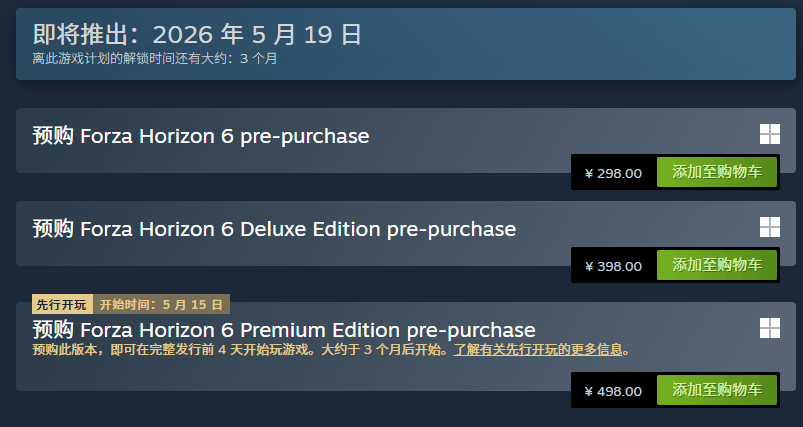Click the 2026 年 5 月 19 日 date

(x=257, y=35)
